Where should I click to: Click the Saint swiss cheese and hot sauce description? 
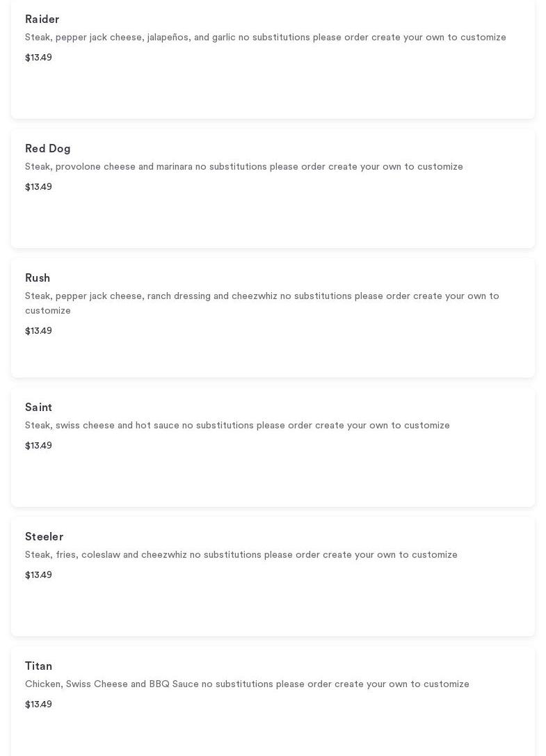coord(237,426)
